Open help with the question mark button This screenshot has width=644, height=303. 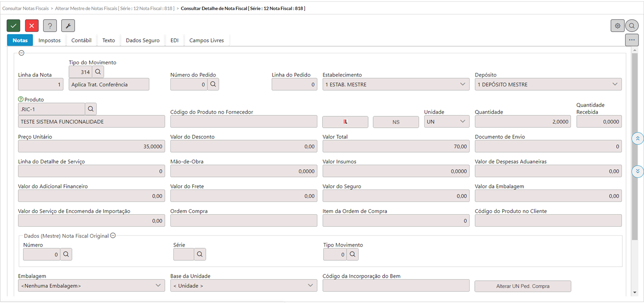[50, 26]
